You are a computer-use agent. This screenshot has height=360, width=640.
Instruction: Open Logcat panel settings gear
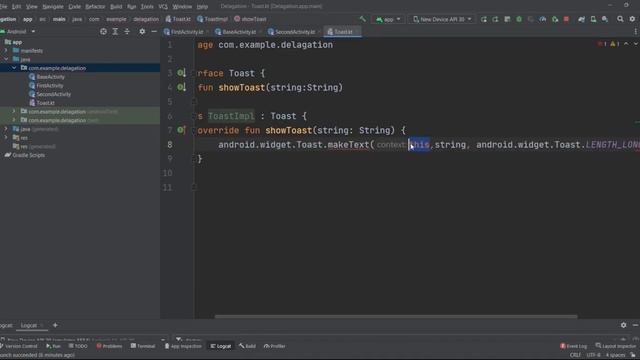623,325
